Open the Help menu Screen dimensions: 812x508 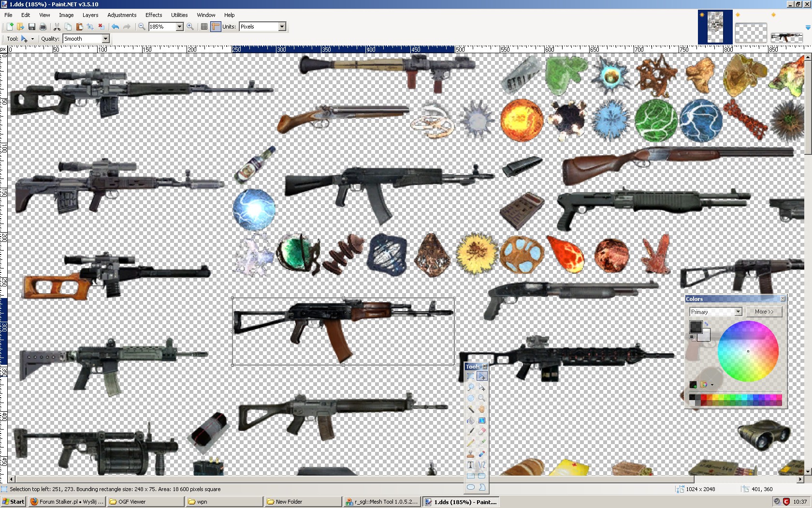[230, 15]
